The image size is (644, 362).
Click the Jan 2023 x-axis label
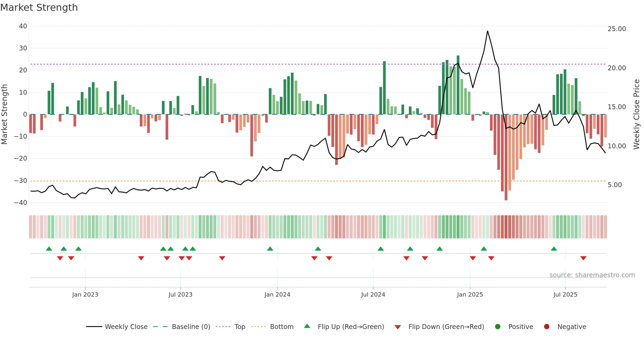pos(85,294)
